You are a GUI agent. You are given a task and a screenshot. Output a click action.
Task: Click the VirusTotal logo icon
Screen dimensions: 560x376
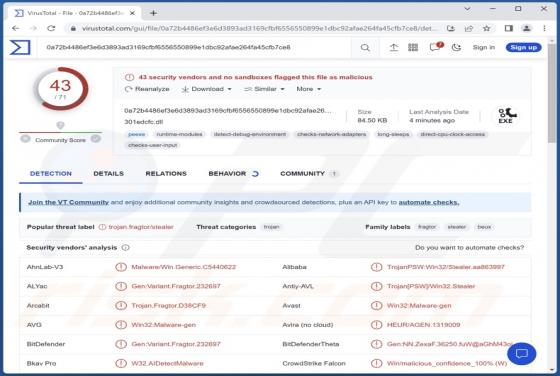20,47
